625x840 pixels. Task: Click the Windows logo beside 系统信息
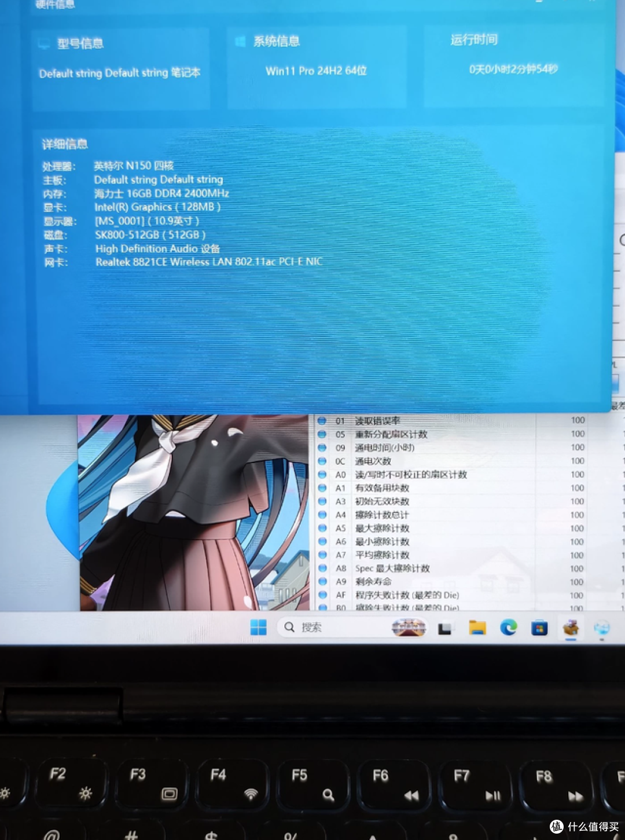tap(240, 42)
